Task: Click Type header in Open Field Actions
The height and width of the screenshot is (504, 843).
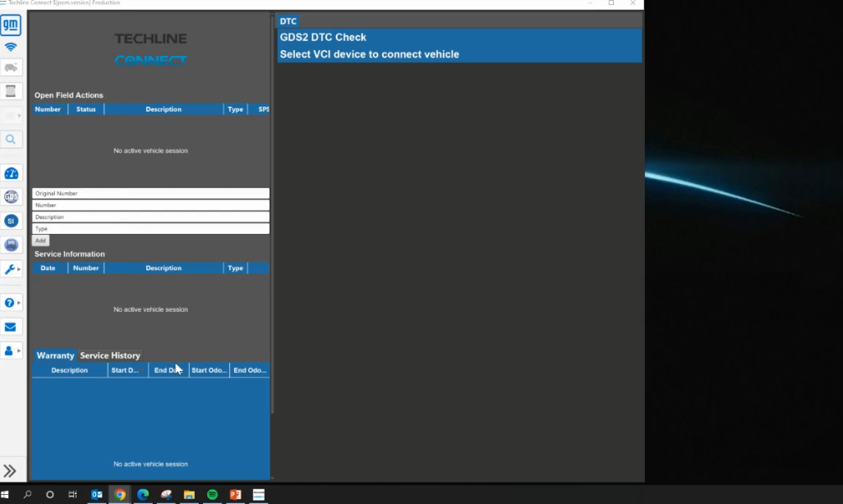Action: pos(236,109)
